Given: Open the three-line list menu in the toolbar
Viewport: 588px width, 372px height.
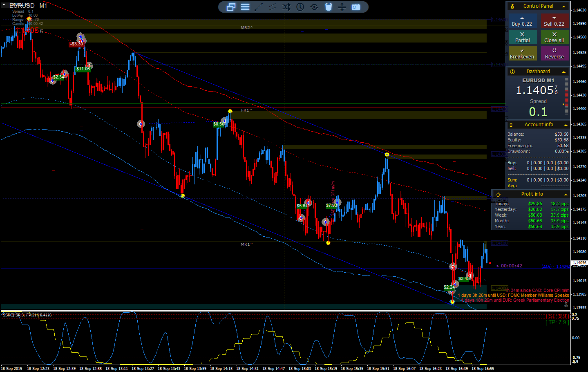Looking at the screenshot, I should point(245,7).
